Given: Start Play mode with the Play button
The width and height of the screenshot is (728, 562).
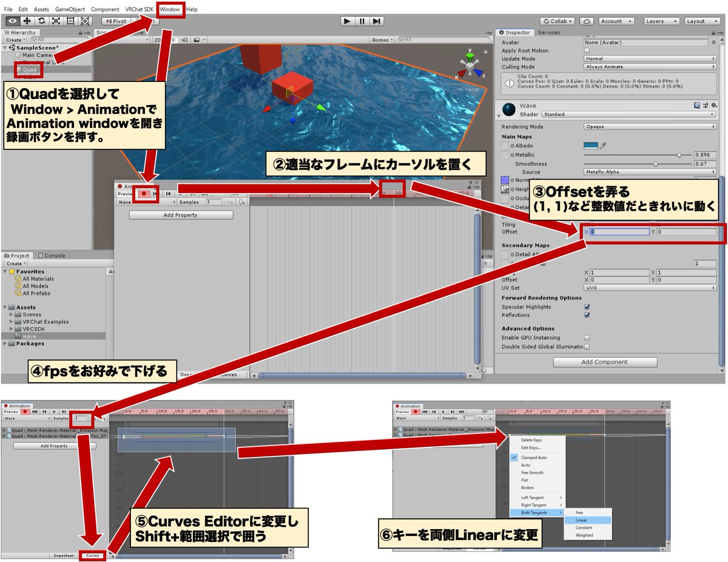Looking at the screenshot, I should click(347, 21).
